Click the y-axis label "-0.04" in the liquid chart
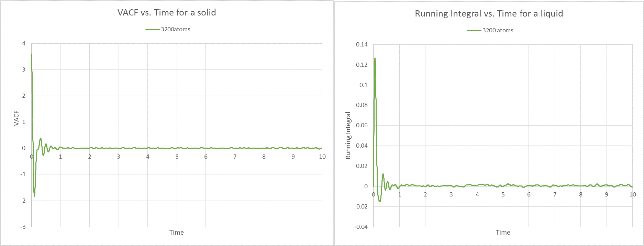The height and width of the screenshot is (246, 644). pyautogui.click(x=361, y=227)
